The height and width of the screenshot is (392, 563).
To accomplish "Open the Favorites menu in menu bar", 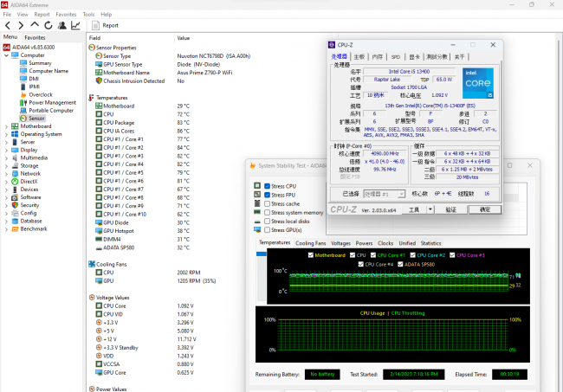I will pyautogui.click(x=66, y=15).
